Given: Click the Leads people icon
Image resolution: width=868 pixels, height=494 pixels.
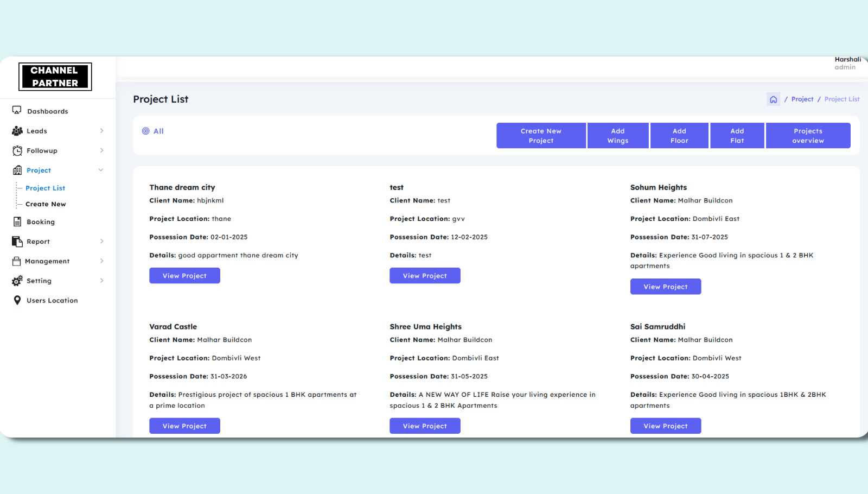Looking at the screenshot, I should [17, 131].
